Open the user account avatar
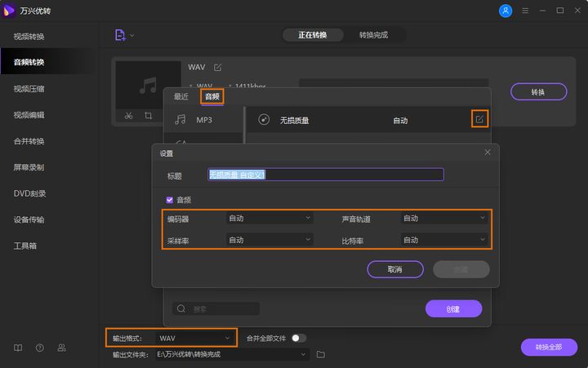Viewport: 588px width, 368px height. tap(506, 11)
